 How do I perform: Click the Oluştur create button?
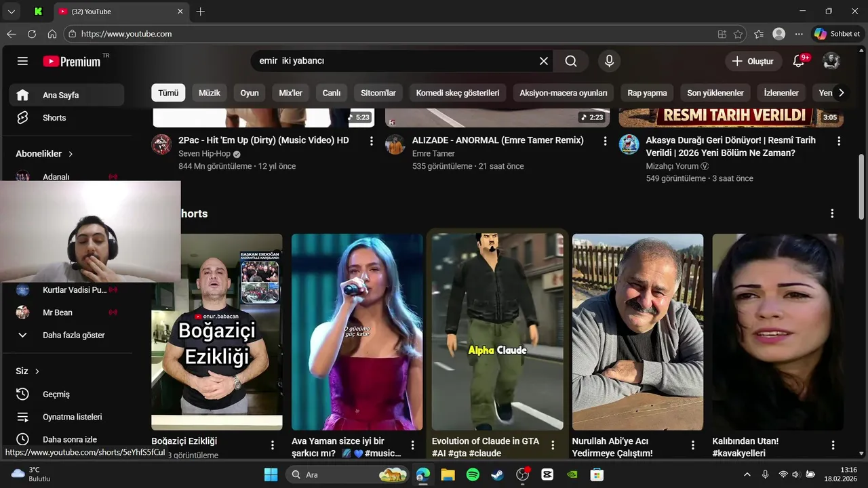pos(753,61)
